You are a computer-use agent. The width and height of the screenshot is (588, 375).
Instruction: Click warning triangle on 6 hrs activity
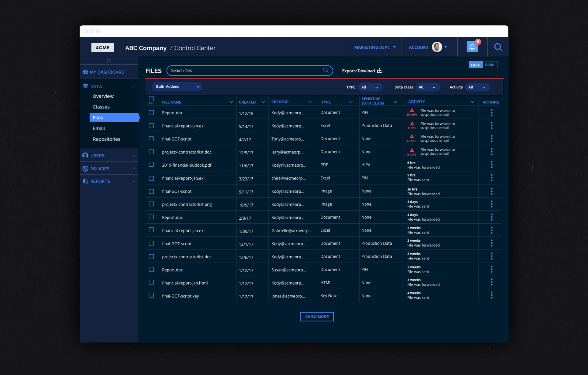coord(412,123)
